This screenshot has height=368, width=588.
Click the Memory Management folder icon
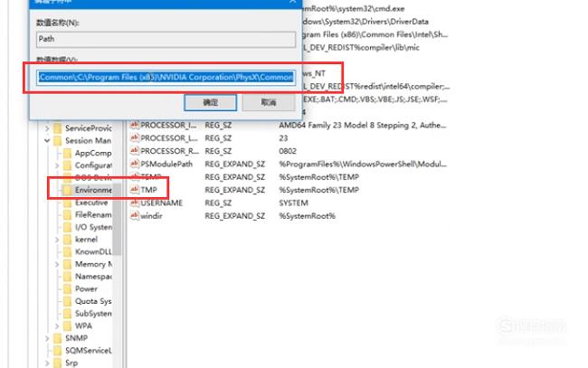[68, 265]
